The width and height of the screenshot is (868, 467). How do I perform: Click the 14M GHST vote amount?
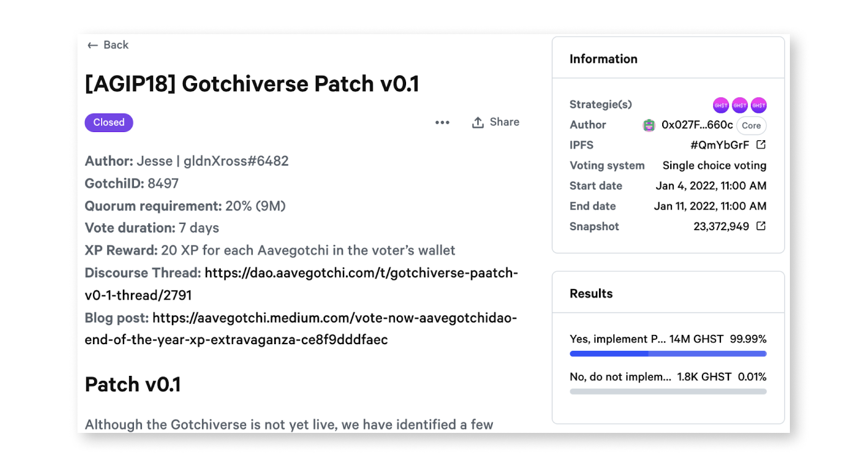697,339
